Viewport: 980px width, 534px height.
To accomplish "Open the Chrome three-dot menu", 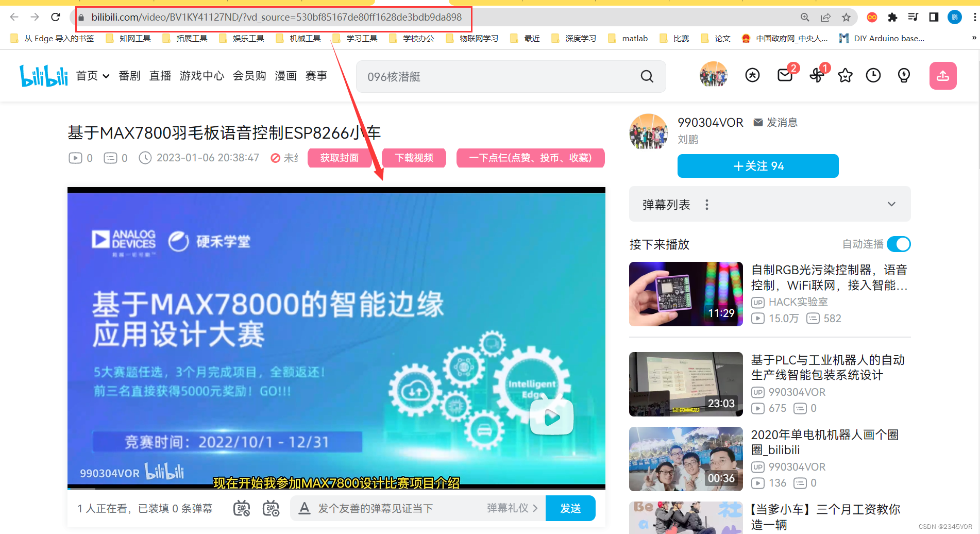I will click(974, 18).
